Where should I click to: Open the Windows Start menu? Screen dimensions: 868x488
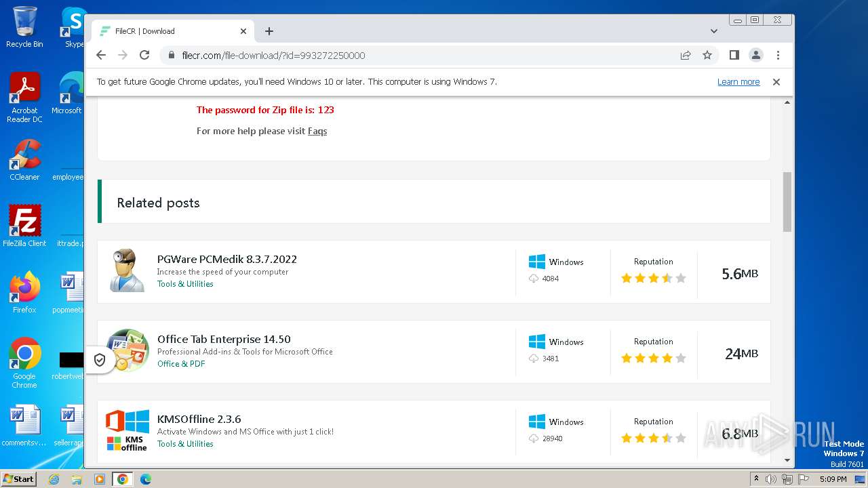pos(18,479)
